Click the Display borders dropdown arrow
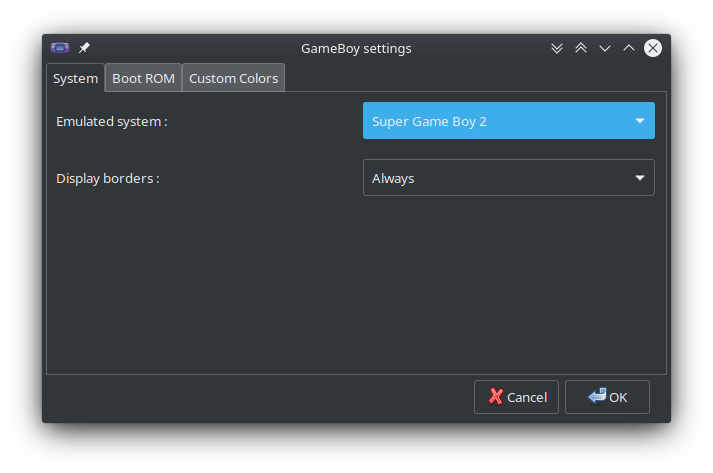This screenshot has height=473, width=713. point(640,178)
